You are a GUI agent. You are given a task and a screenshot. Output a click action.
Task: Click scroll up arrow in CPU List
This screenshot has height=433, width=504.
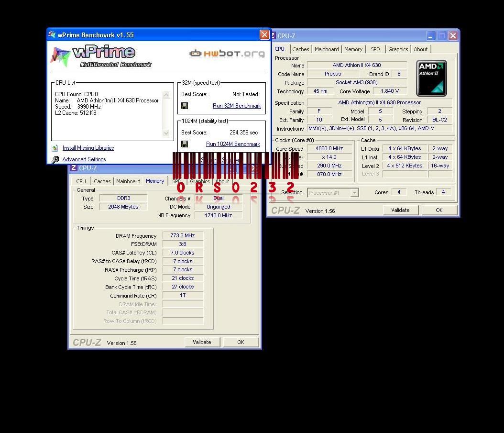tap(166, 95)
